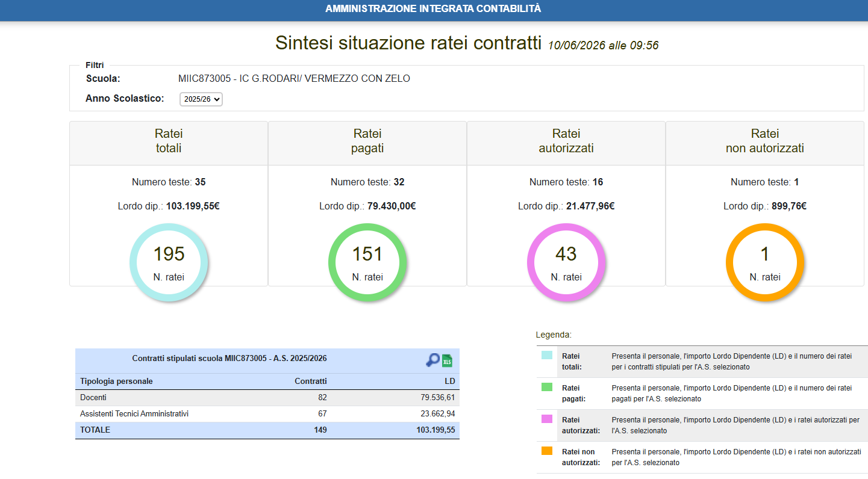Select the Ratei autorizzati card header
Image resolution: width=868 pixels, height=479 pixels.
566,143
